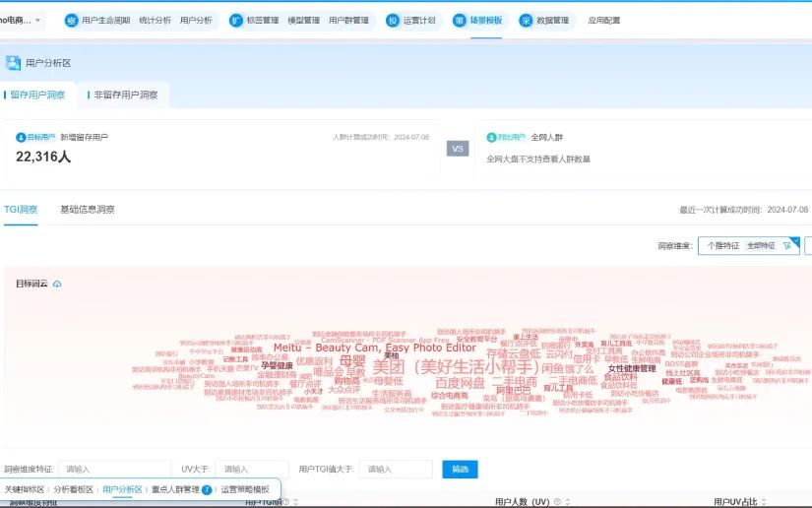Viewport: 812px width, 508px height.
Task: Click the UV大于 input field
Action: (252, 470)
